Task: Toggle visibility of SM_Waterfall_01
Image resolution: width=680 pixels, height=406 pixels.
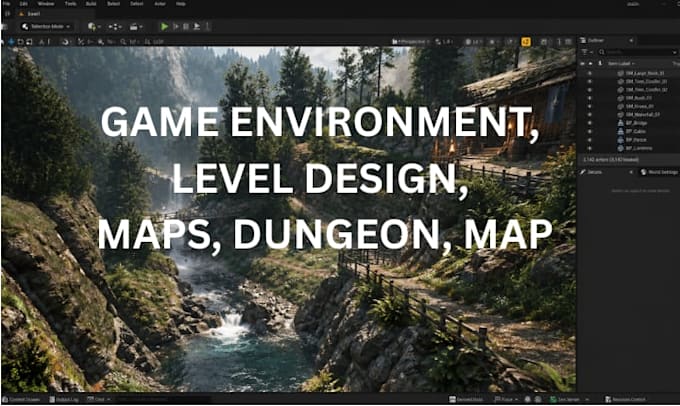Action: 589,115
